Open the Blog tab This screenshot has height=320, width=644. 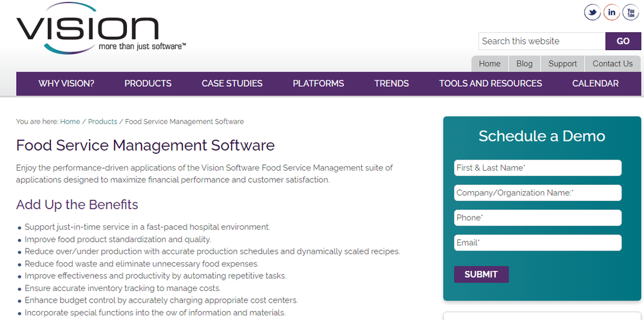pyautogui.click(x=524, y=64)
